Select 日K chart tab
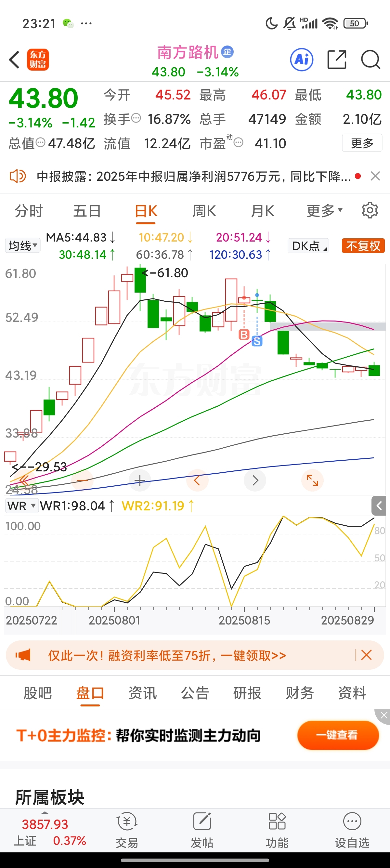390x868 pixels. click(x=146, y=211)
